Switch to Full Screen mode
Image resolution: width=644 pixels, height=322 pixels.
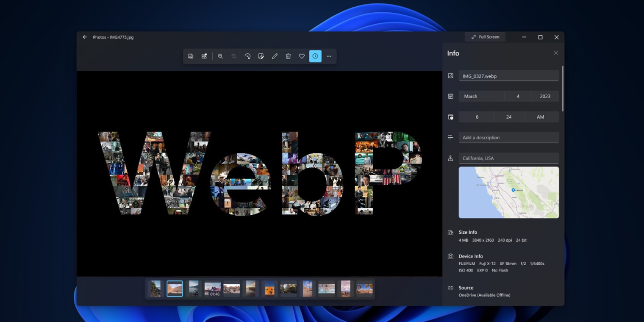485,37
